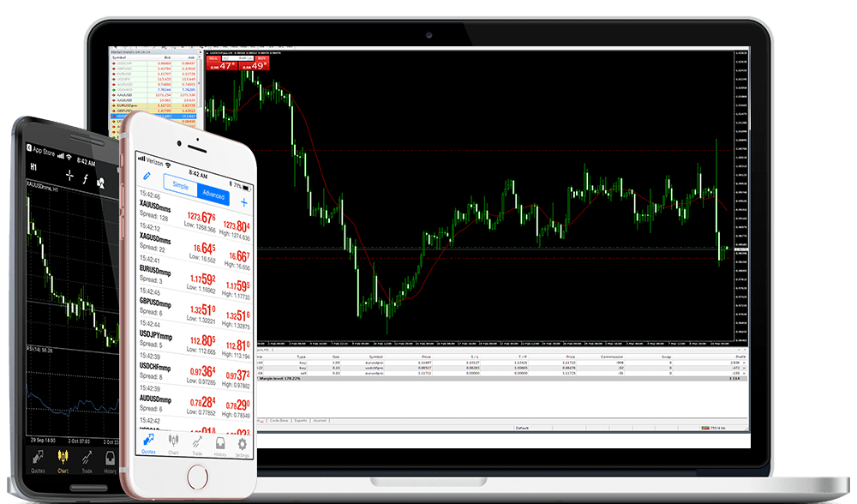Tap the crosshair icon on the black phone
Viewport: 857px width, 504px height.
pyautogui.click(x=69, y=175)
